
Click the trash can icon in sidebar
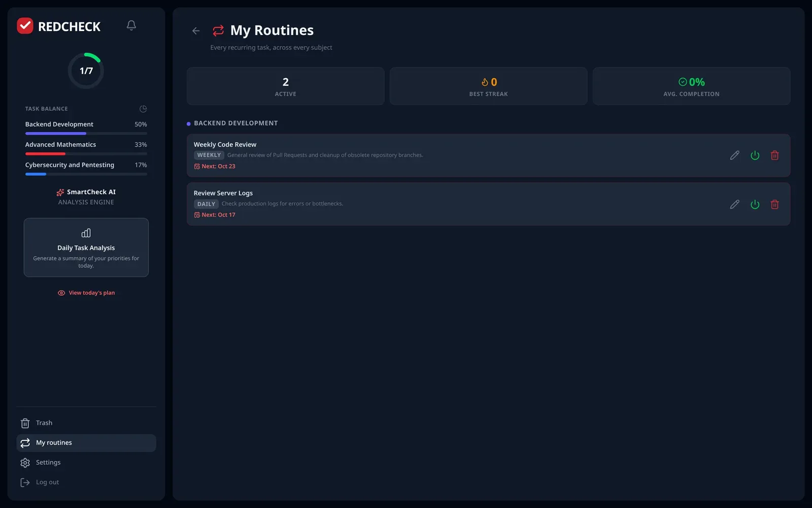click(25, 423)
